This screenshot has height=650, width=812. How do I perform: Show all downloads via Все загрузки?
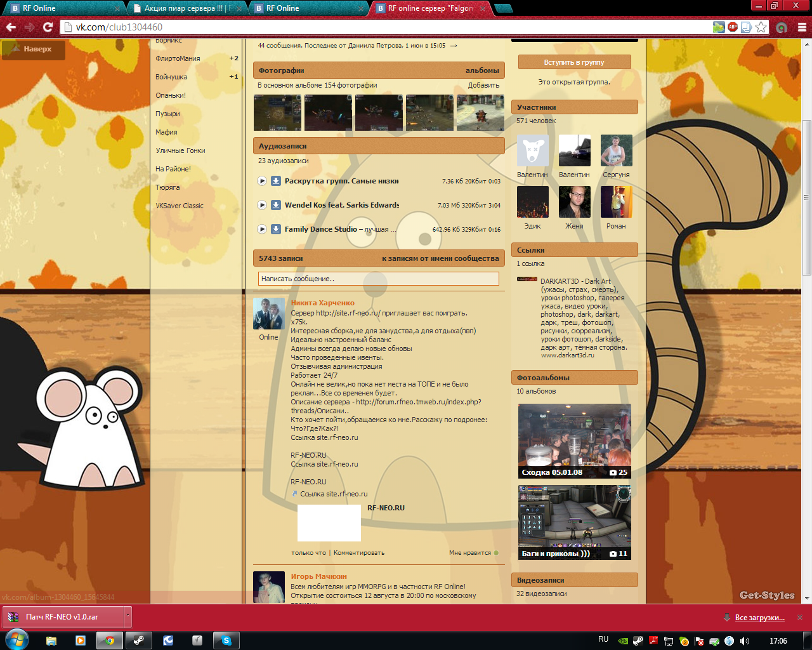(759, 618)
